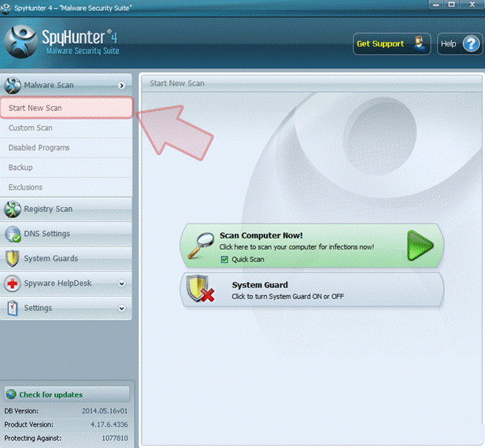The height and width of the screenshot is (448, 485).
Task: Click Scan Computer Now! heading
Action: pyautogui.click(x=261, y=235)
